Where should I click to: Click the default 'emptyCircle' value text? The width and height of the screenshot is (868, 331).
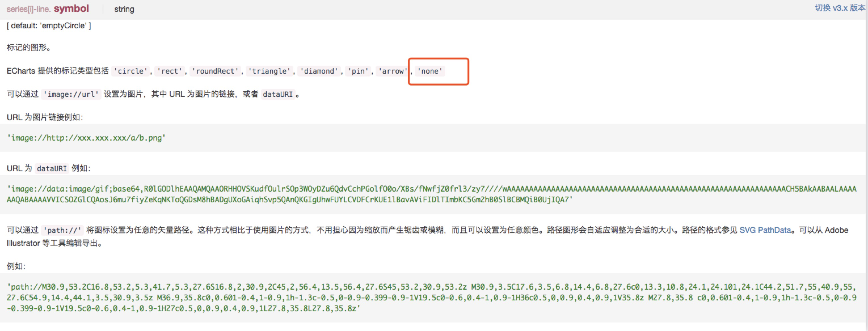tap(49, 25)
